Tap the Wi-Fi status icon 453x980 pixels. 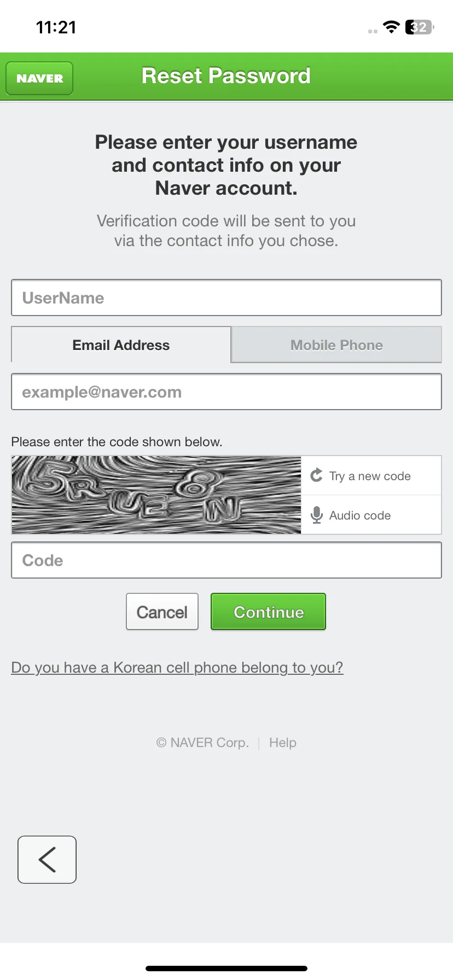tap(391, 27)
